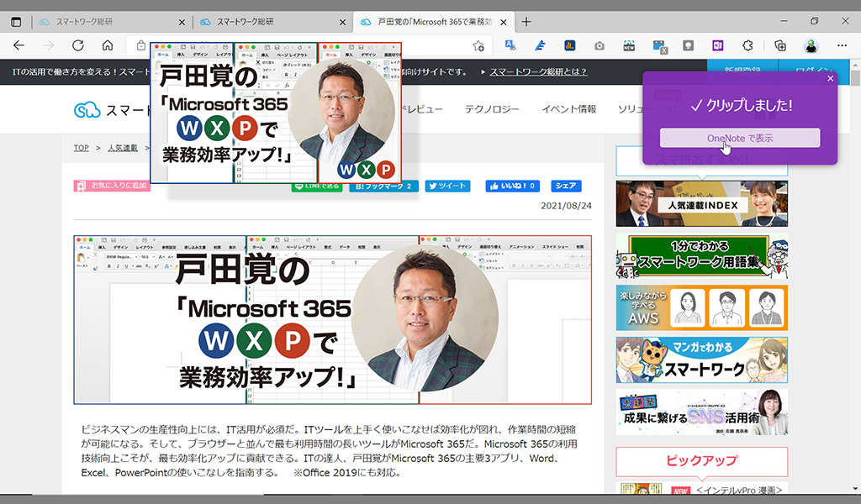Tweet the article with ツイート button
861x504 pixels.
tap(447, 186)
